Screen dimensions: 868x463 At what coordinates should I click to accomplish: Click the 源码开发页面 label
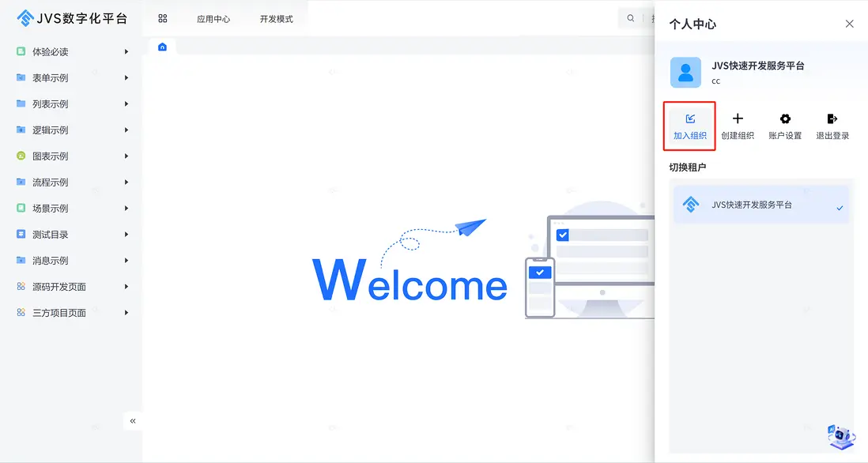tap(59, 287)
